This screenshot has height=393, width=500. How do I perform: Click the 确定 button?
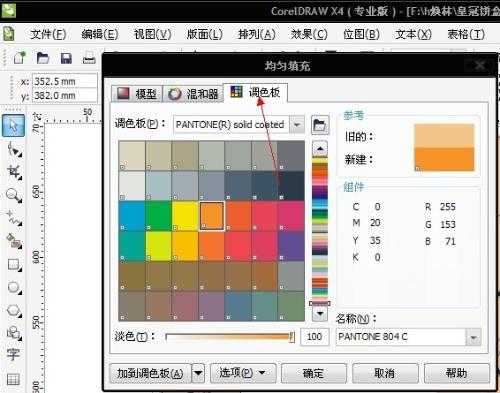click(x=313, y=373)
